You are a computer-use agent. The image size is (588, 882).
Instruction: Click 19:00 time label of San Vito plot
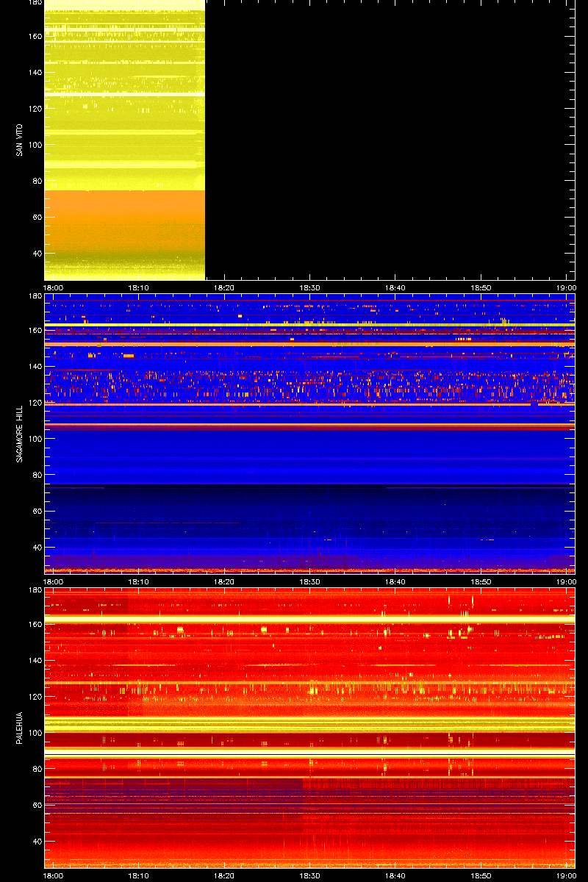[566, 288]
